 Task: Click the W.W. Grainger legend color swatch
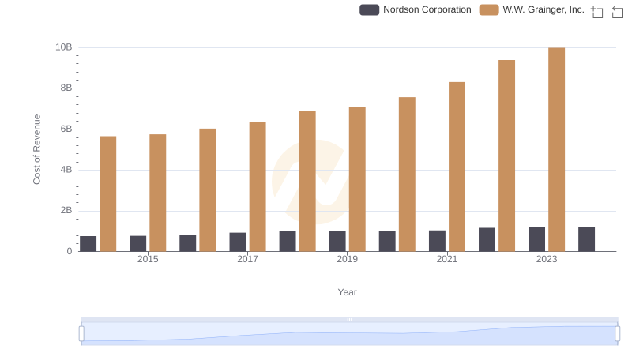pyautogui.click(x=489, y=9)
